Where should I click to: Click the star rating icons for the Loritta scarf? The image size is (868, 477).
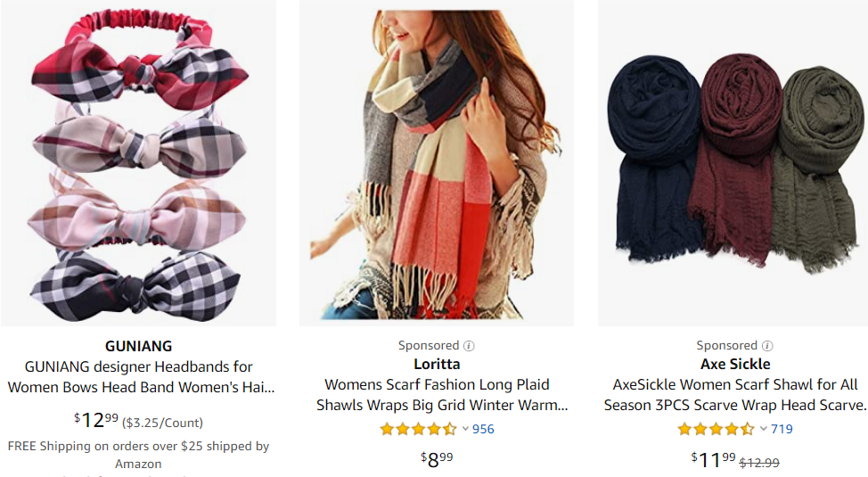(418, 429)
